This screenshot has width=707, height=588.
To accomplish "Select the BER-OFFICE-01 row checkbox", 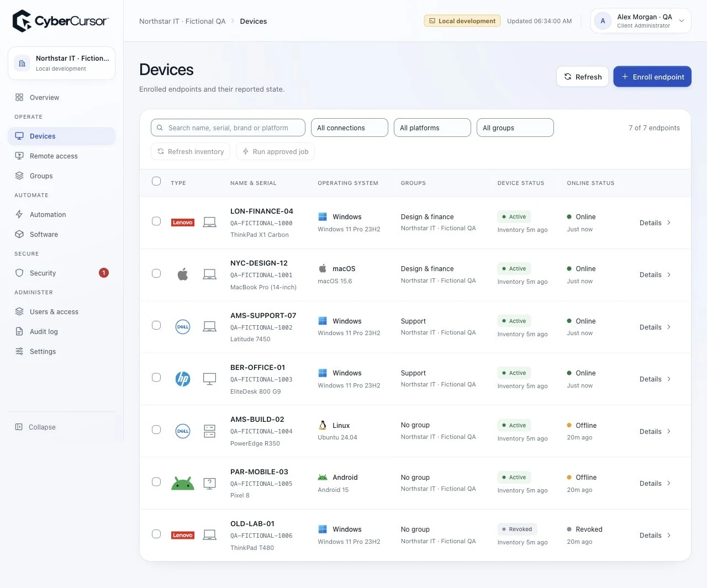I will click(x=156, y=377).
